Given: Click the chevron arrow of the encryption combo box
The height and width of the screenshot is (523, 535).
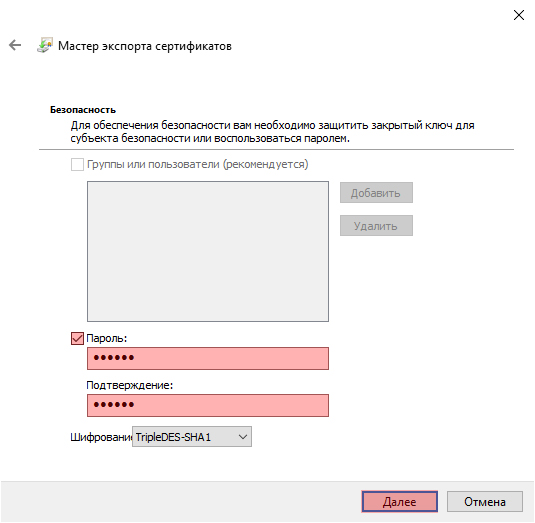Looking at the screenshot, I should [243, 437].
